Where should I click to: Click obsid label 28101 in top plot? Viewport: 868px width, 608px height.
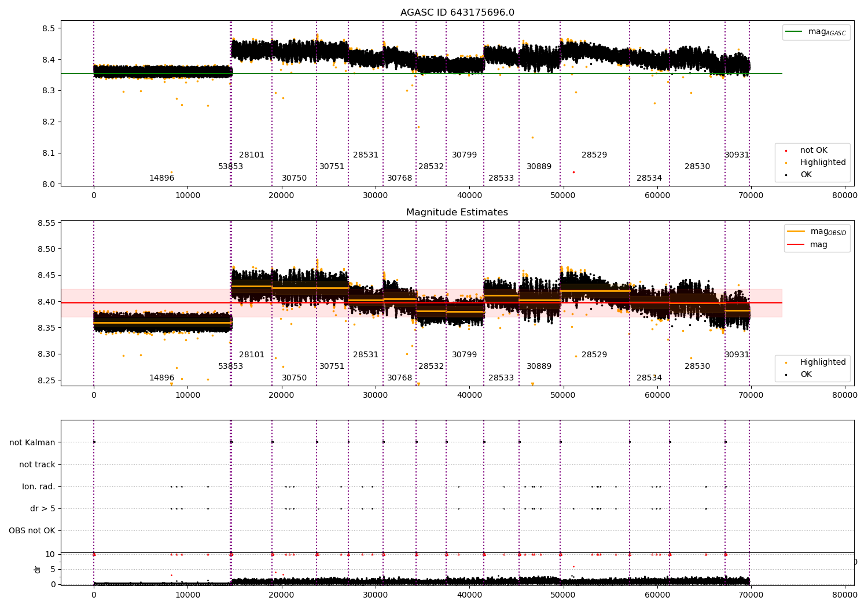252,155
